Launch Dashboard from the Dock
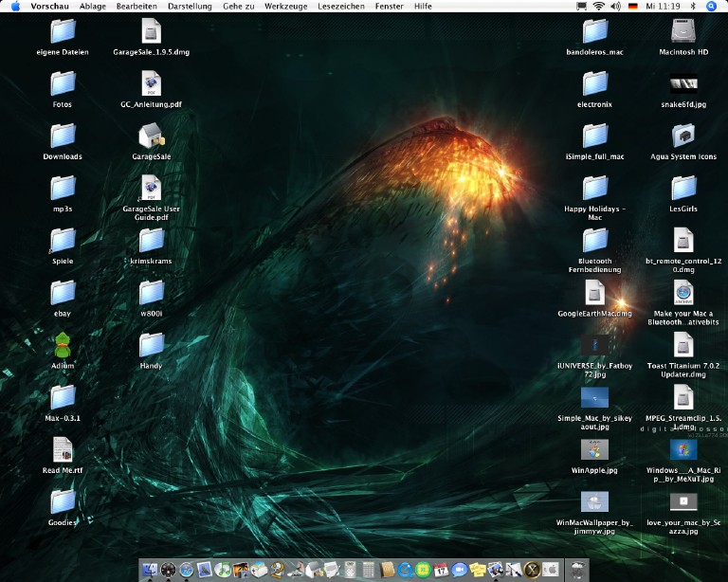Viewport: 728px width, 582px height. (168, 570)
